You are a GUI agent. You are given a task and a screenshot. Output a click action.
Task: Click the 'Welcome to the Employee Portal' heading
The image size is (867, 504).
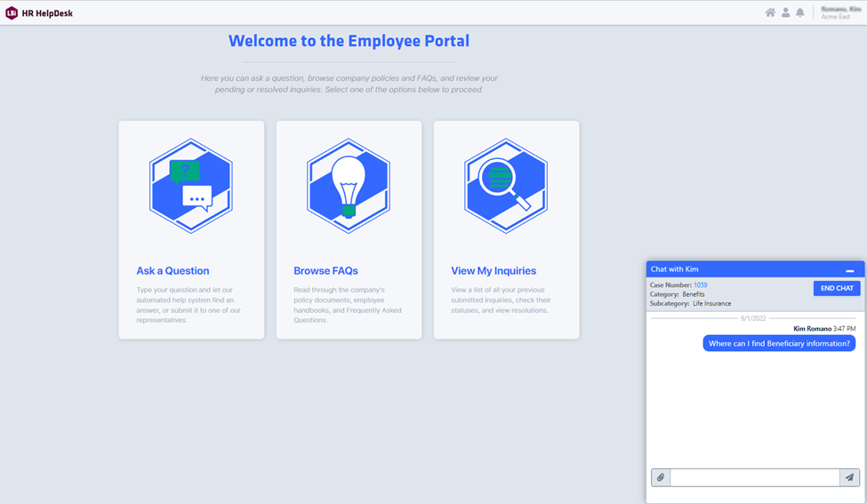pos(349,41)
